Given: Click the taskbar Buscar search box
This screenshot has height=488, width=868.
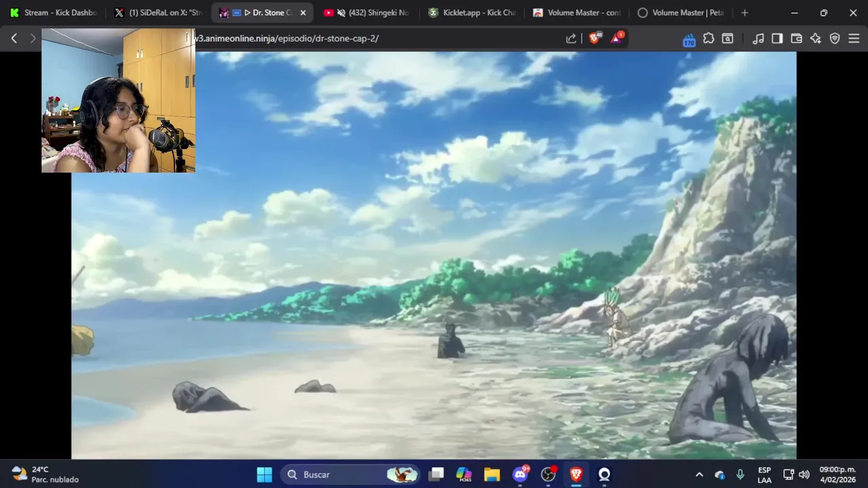Looking at the screenshot, I should (x=350, y=474).
